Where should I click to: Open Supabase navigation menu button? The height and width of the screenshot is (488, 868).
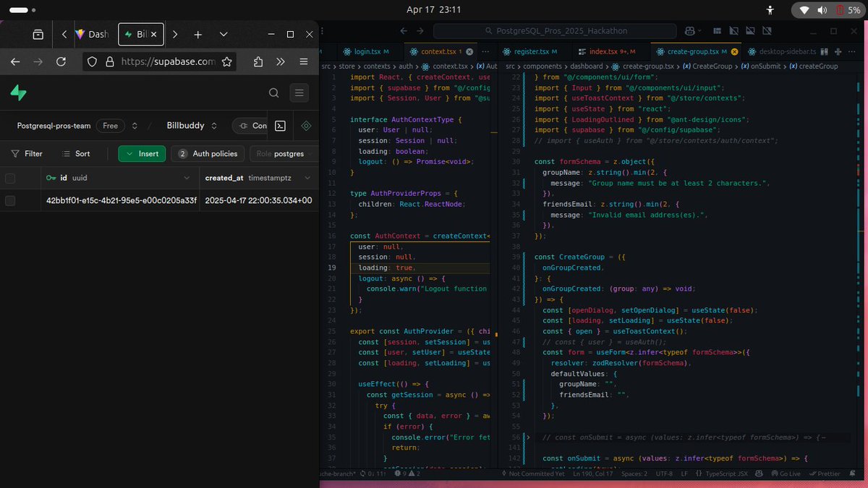(x=299, y=93)
